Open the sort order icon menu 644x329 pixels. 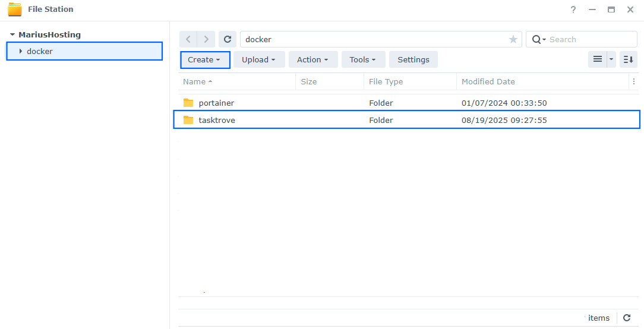point(629,59)
